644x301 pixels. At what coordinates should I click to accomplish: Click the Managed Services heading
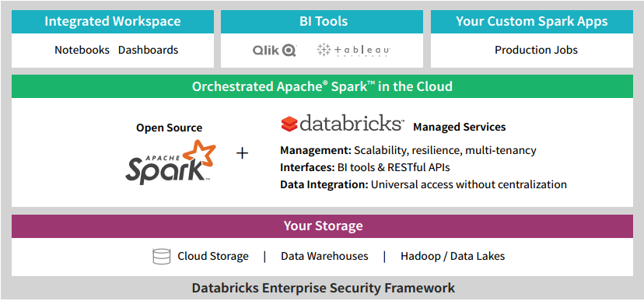coord(459,128)
